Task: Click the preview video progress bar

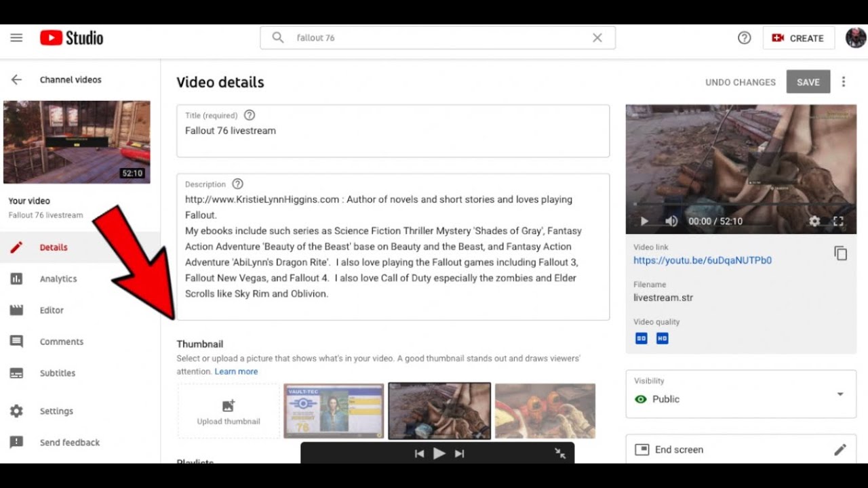Action: 741,204
